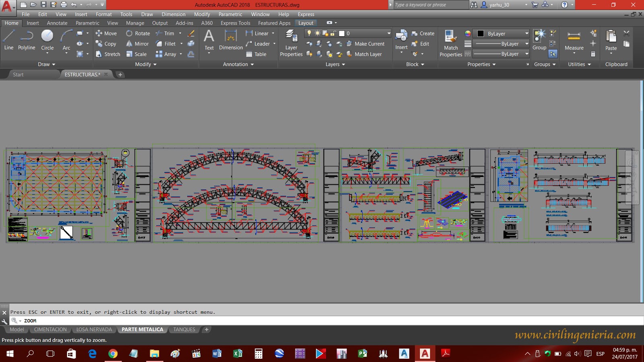Open Microsoft Word from the taskbar
This screenshot has height=362, width=644.
[217, 354]
